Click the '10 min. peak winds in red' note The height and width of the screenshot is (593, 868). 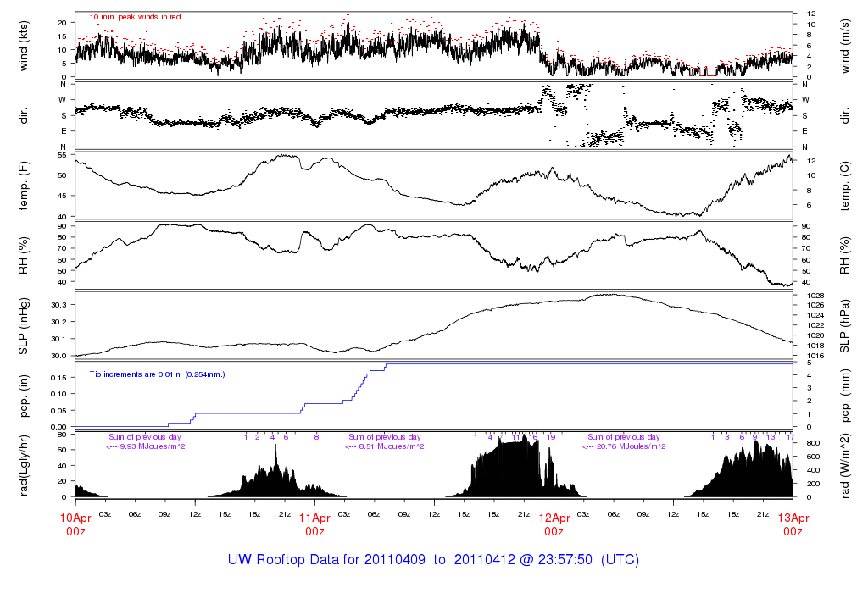[136, 17]
